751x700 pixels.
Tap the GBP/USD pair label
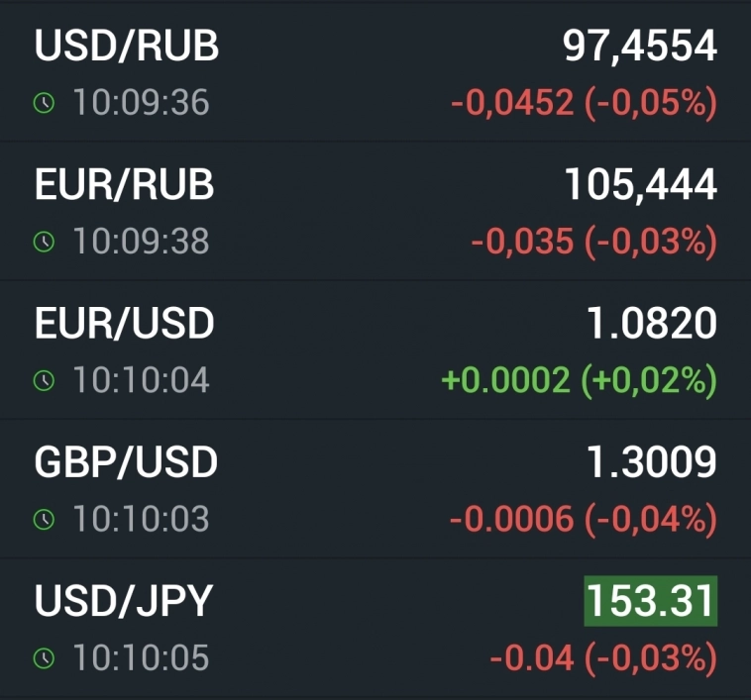click(x=127, y=462)
